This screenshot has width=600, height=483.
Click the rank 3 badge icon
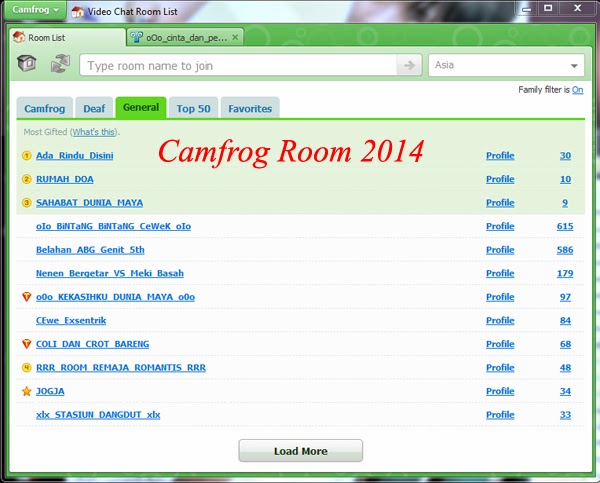(x=26, y=203)
